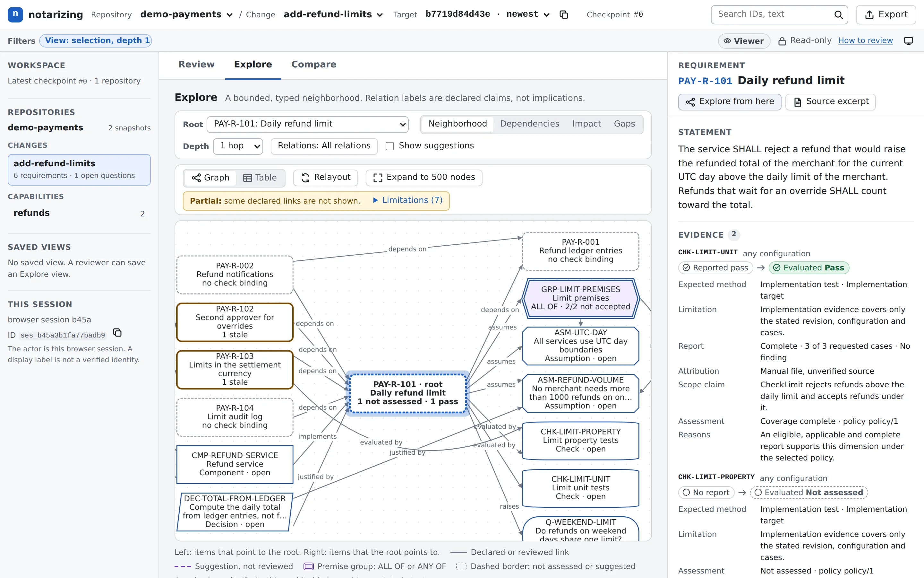This screenshot has width=924, height=578.
Task: Click View: selection, depth 1 filter chip
Action: pyautogui.click(x=96, y=40)
